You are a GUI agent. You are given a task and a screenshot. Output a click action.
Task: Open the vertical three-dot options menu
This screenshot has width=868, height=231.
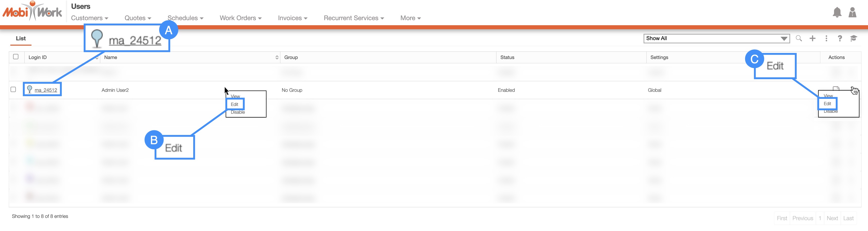tap(826, 38)
